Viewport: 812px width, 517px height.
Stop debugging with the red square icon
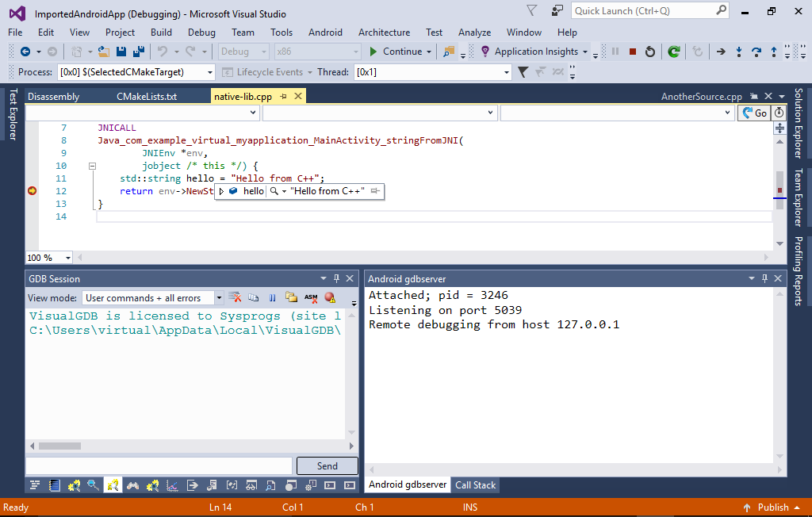pyautogui.click(x=633, y=52)
